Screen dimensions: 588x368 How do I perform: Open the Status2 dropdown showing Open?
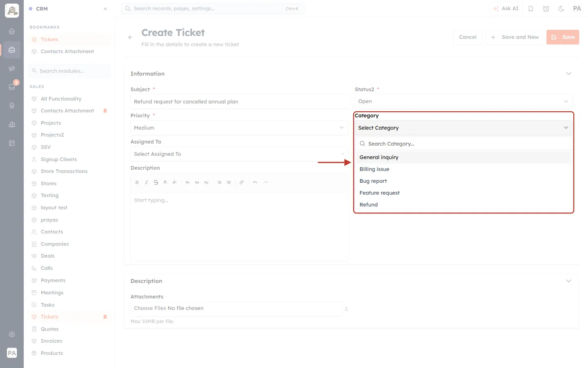point(463,101)
